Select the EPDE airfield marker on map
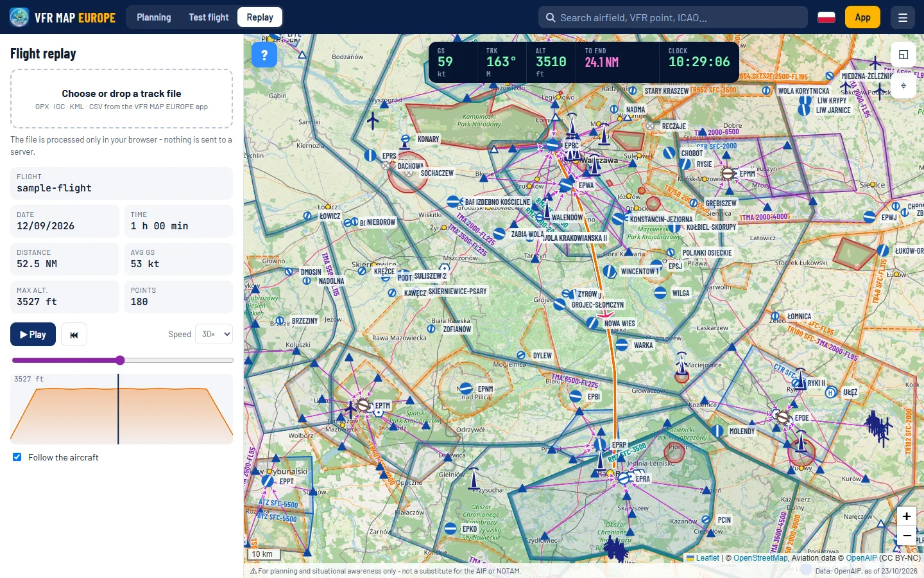Screen dimensions: 924x578 [782, 417]
